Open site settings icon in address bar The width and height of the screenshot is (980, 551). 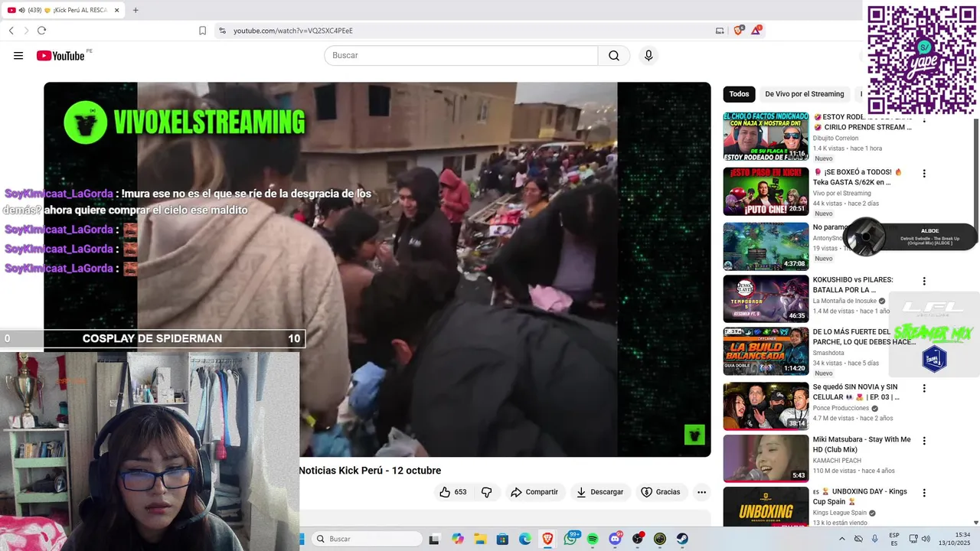pos(222,31)
